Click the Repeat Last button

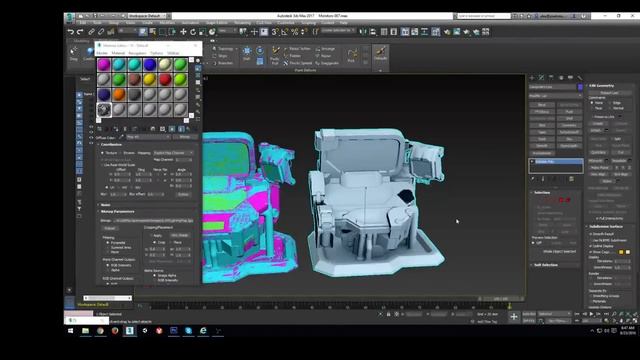click(609, 93)
